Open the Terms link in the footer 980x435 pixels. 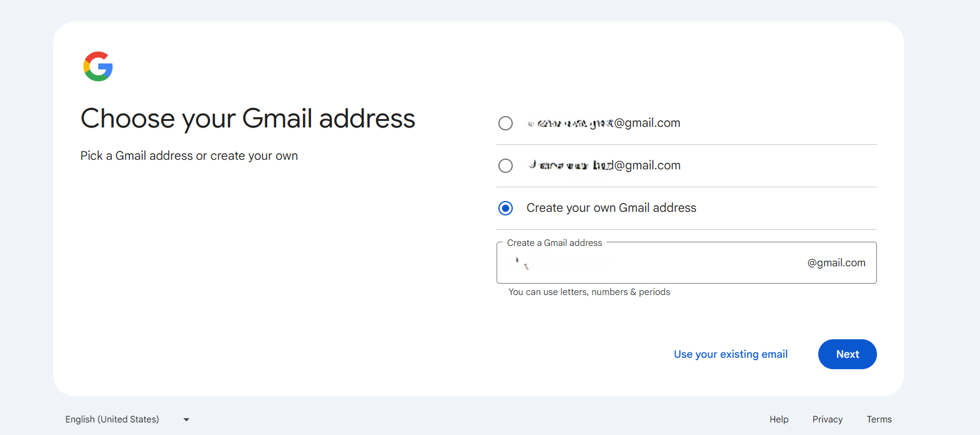coord(879,419)
